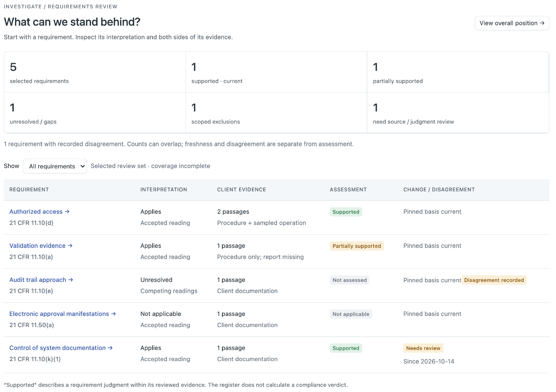
Task: Click the Since 2026-10-14 date text
Action: [x=429, y=361]
